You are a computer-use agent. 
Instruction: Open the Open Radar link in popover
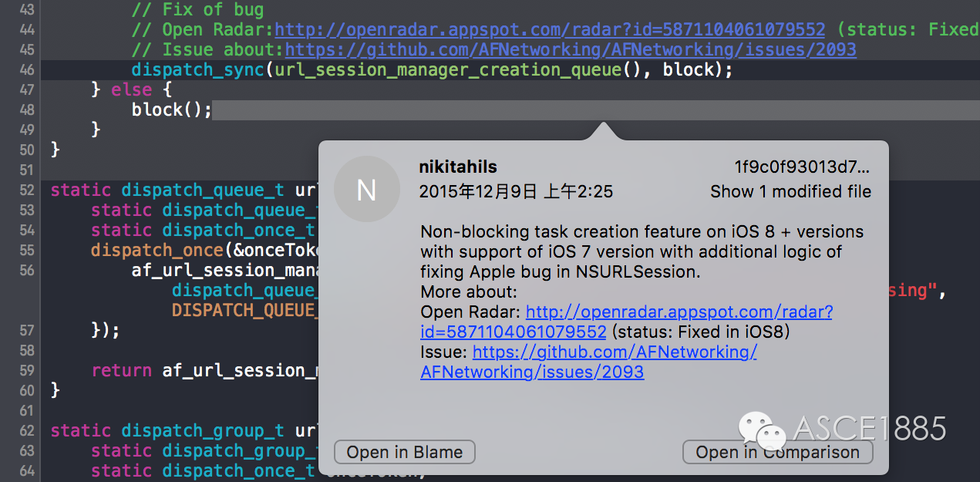tap(679, 312)
